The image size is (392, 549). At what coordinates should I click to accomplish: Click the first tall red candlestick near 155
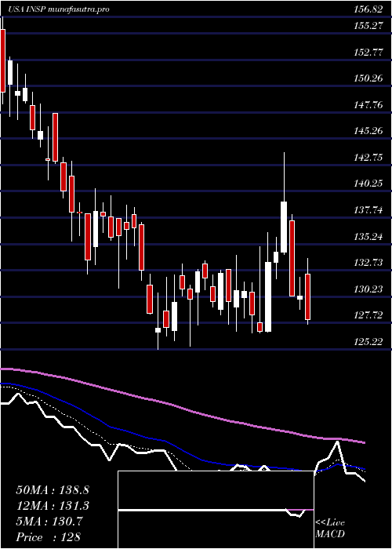[3, 60]
